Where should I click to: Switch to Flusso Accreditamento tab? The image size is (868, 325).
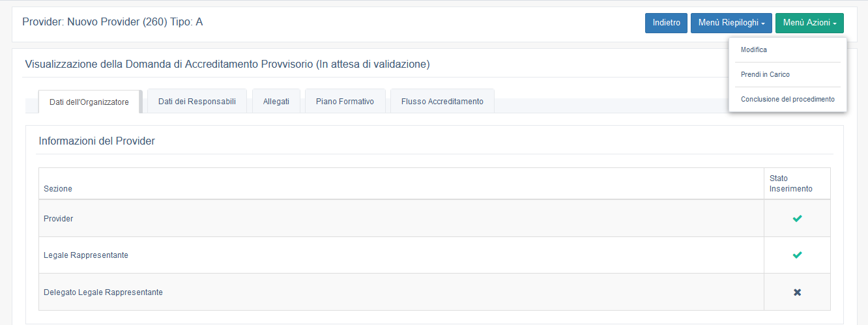[x=442, y=102]
